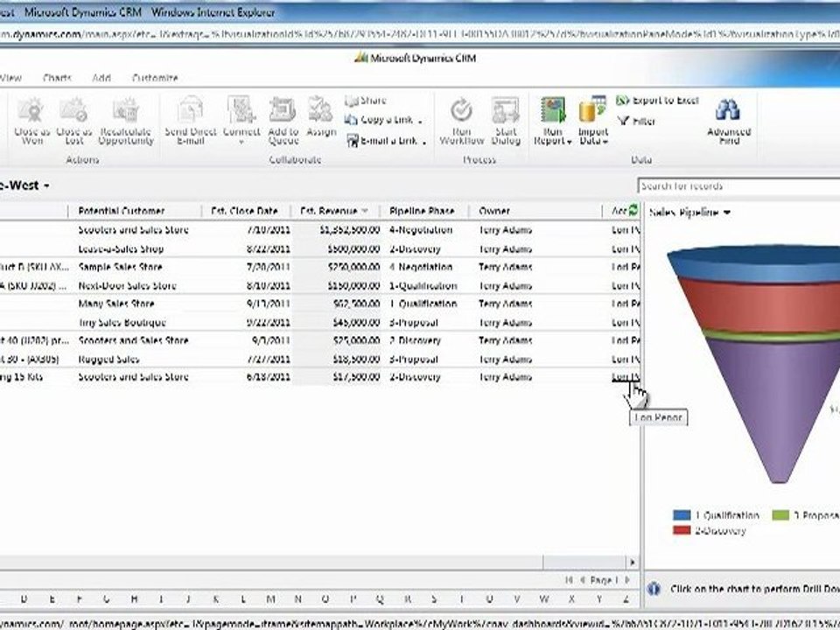Open the Customize ribbon tab
Image resolution: width=840 pixels, height=630 pixels.
point(155,78)
